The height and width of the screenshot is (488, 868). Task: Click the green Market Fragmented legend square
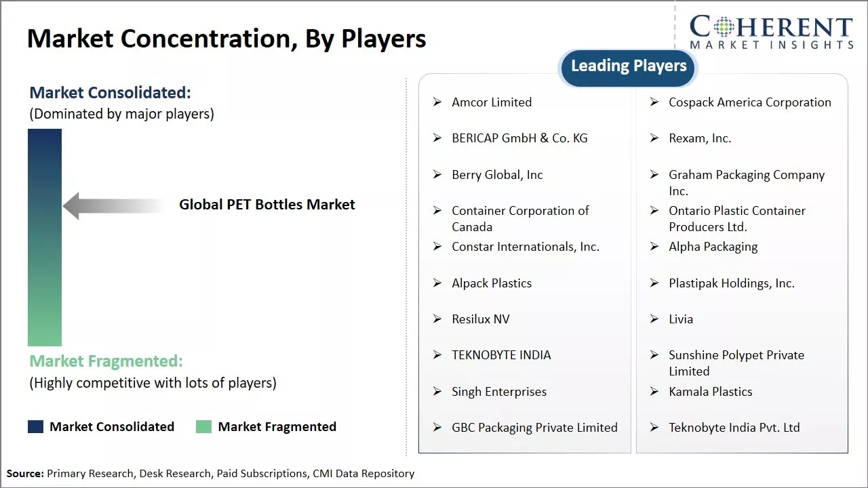pos(203,426)
